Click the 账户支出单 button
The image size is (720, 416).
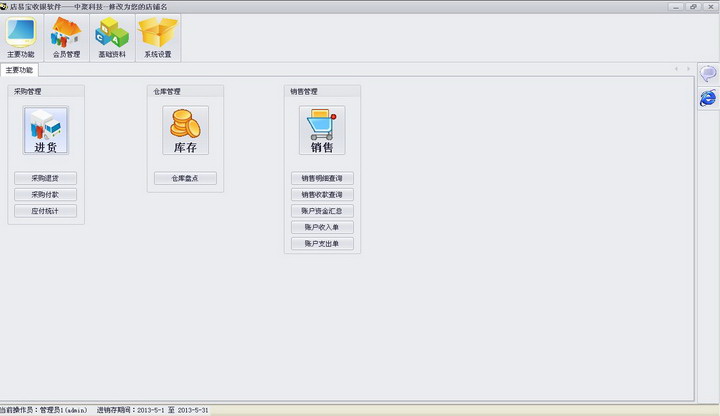tap(321, 243)
